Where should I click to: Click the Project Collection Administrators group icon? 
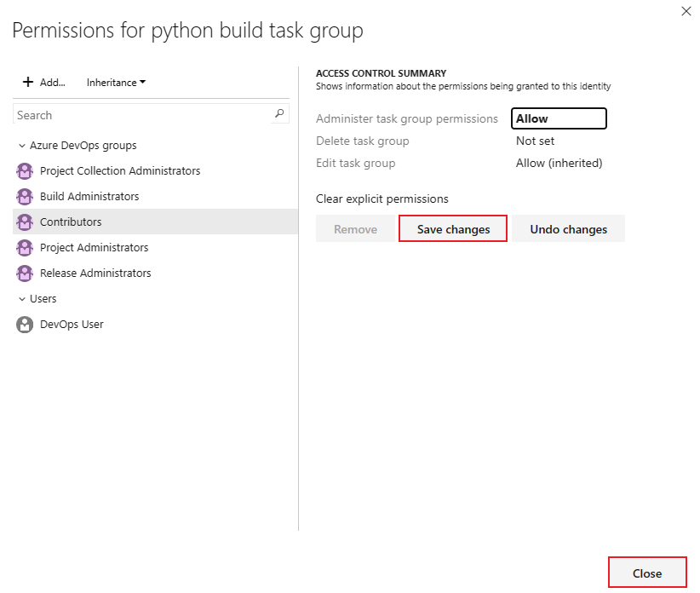pyautogui.click(x=25, y=171)
